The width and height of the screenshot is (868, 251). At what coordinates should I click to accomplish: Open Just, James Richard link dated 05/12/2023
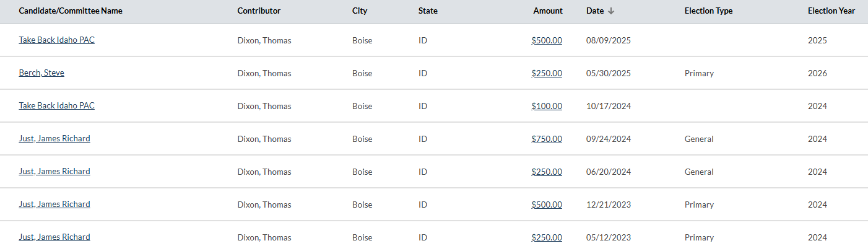tap(54, 237)
